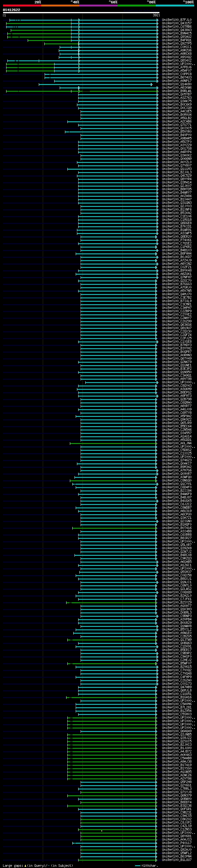Select label UniRef100_B4FR01

tap(176, 40)
